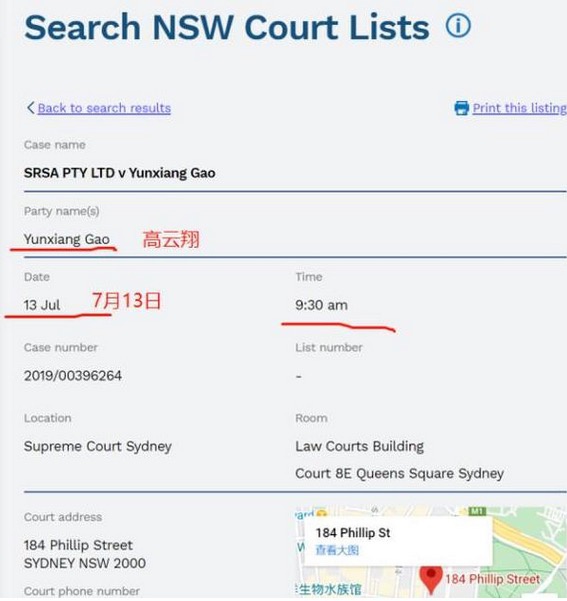Click the SYDNEY NSW 2000 address line

[85, 563]
